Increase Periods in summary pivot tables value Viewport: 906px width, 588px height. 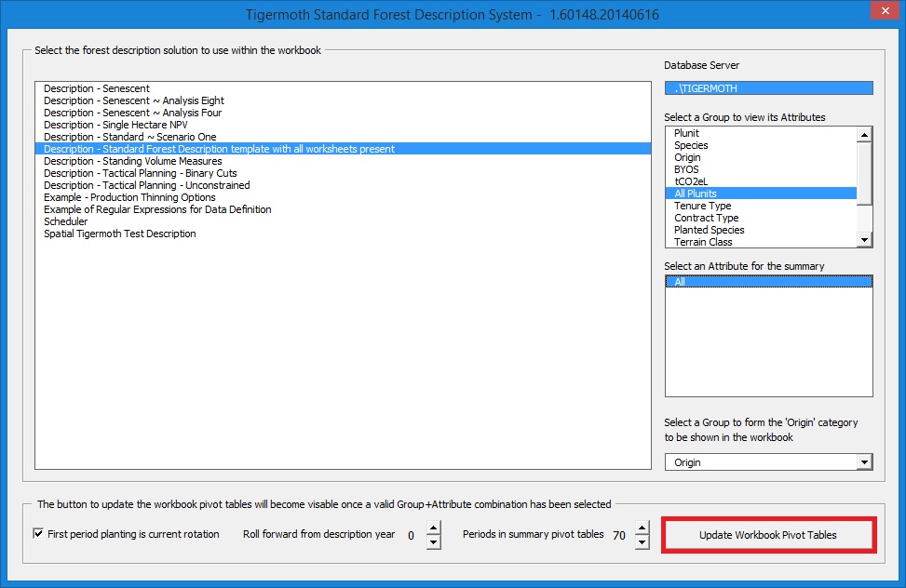coord(642,528)
